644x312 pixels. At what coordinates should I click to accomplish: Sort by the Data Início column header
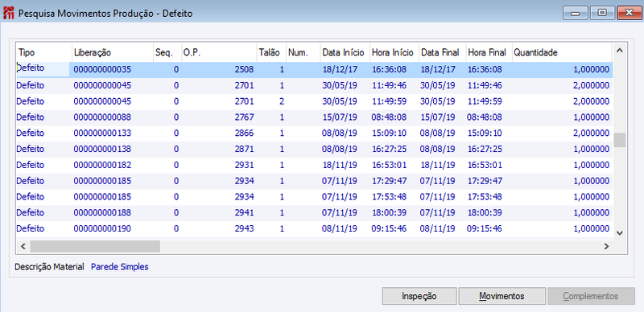pyautogui.click(x=345, y=52)
